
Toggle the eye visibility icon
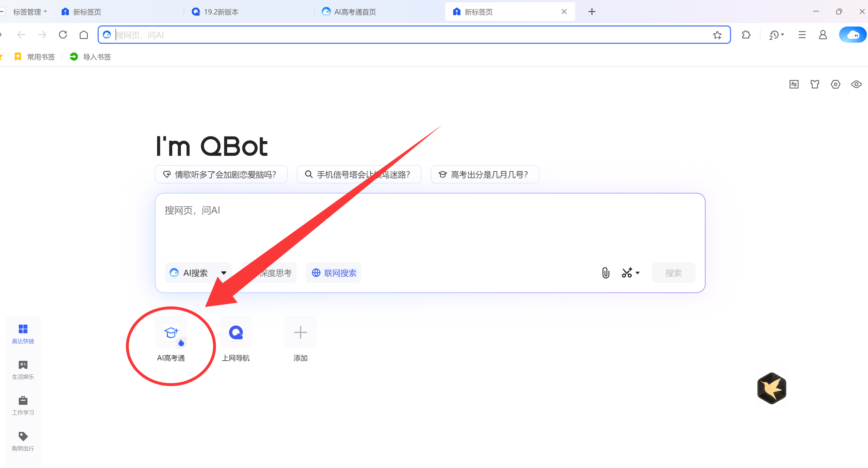click(x=856, y=84)
